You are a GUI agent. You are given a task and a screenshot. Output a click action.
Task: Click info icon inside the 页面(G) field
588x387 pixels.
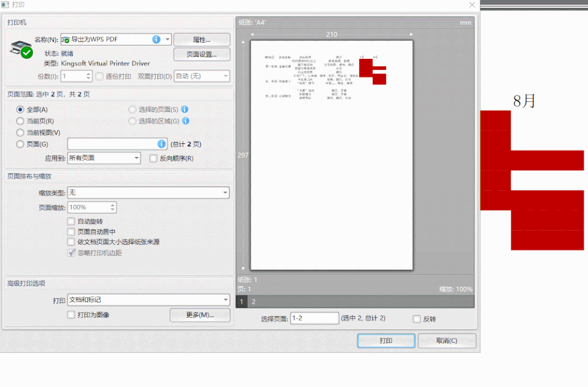pos(161,144)
